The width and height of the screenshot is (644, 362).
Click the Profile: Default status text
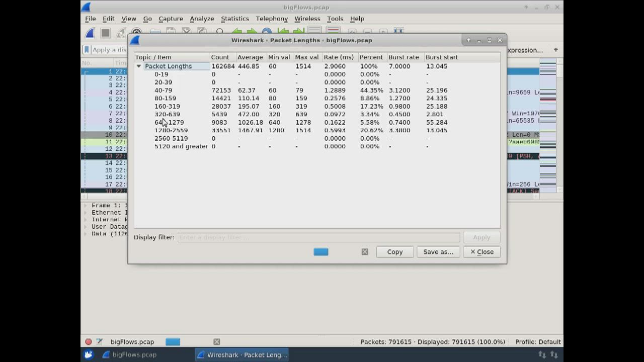[x=538, y=342]
